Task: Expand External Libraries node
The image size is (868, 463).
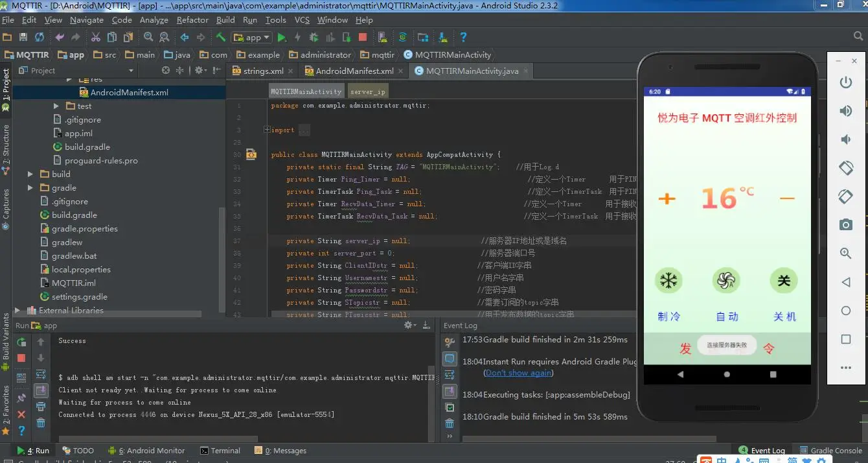Action: pos(17,310)
